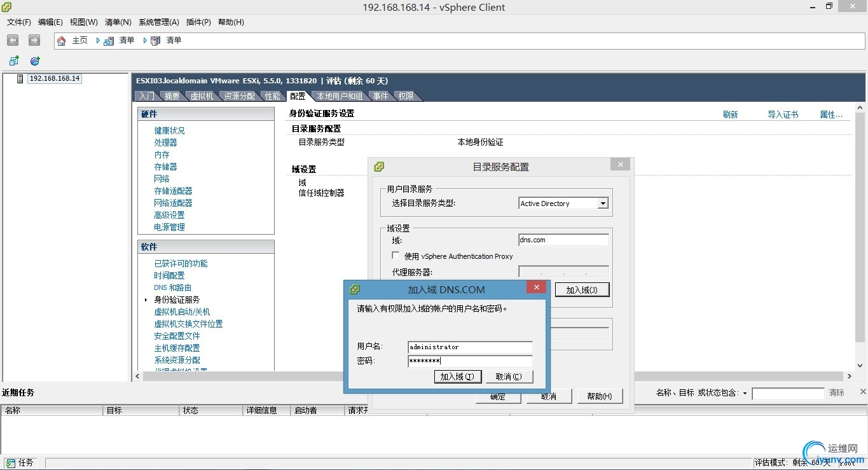Viewport: 868px width, 470px height.
Task: Click second 清单 icon in breadcrumb
Action: pyautogui.click(x=156, y=41)
